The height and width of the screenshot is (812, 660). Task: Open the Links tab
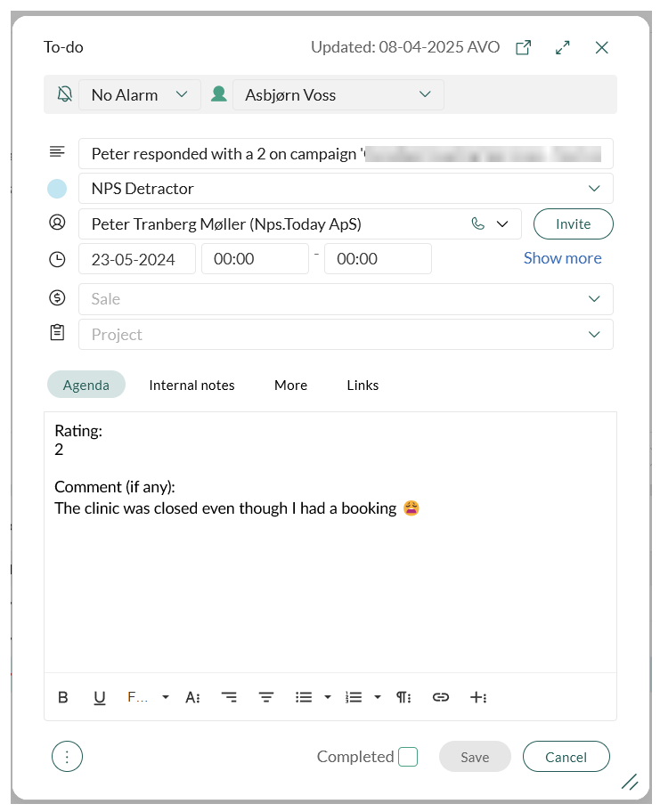click(363, 385)
